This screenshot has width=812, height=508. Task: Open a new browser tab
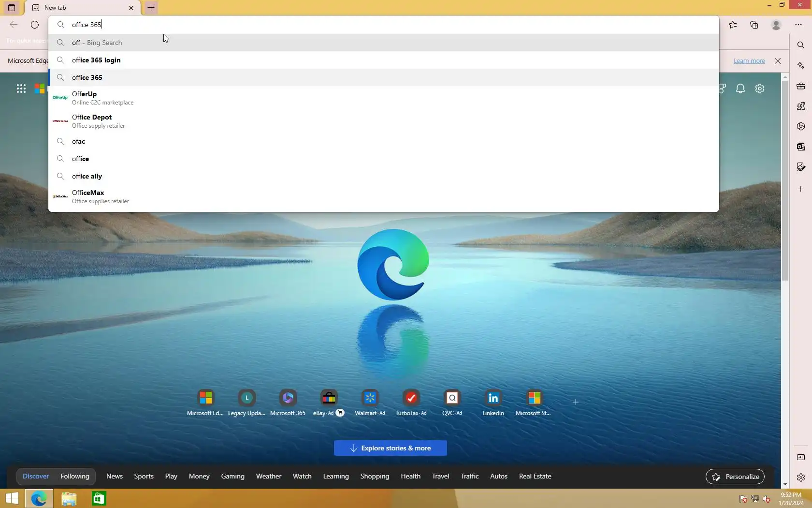[x=151, y=8]
